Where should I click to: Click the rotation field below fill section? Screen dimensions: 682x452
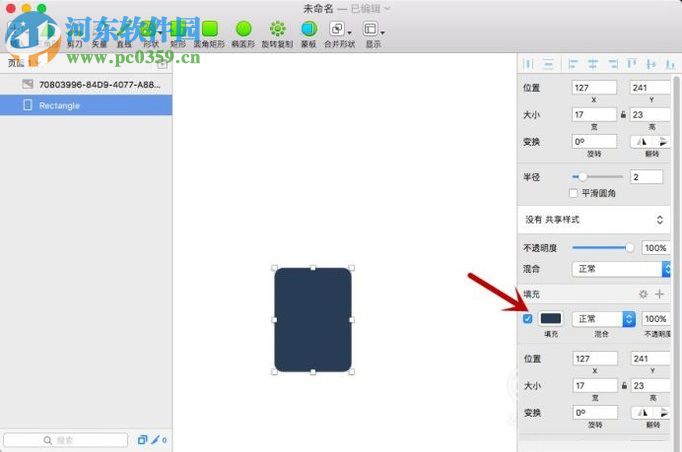coord(595,412)
